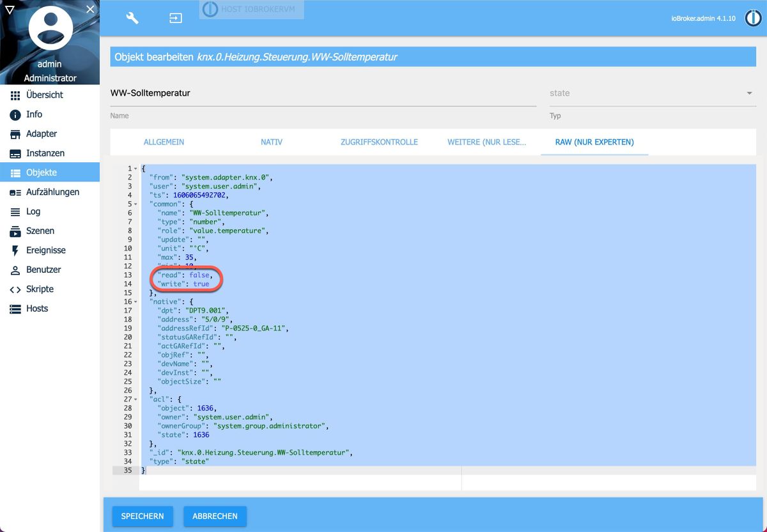Collapse the common block fold arrow
767x532 pixels.
click(137, 204)
